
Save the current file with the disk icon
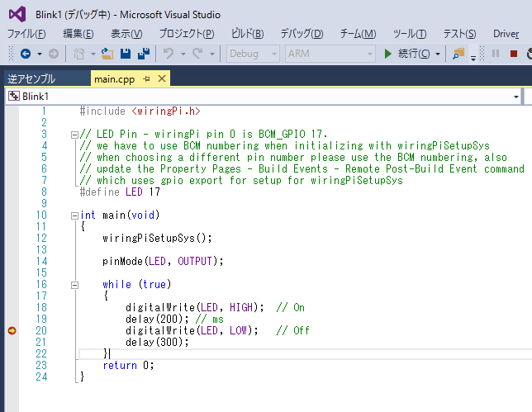(x=126, y=54)
